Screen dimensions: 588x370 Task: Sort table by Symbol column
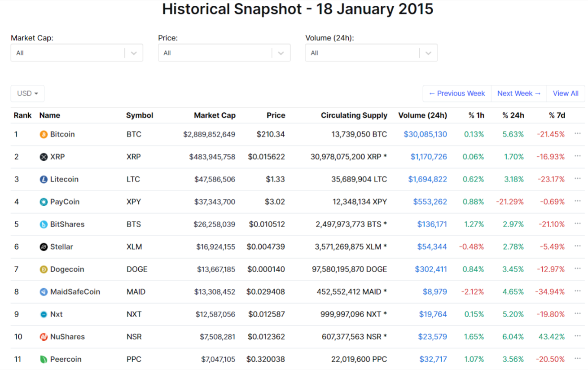(140, 115)
